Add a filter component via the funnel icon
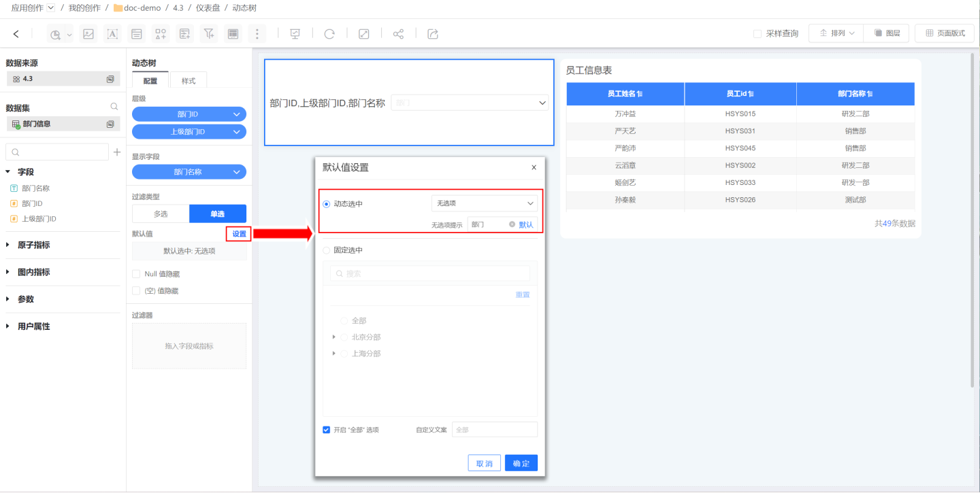 (209, 34)
